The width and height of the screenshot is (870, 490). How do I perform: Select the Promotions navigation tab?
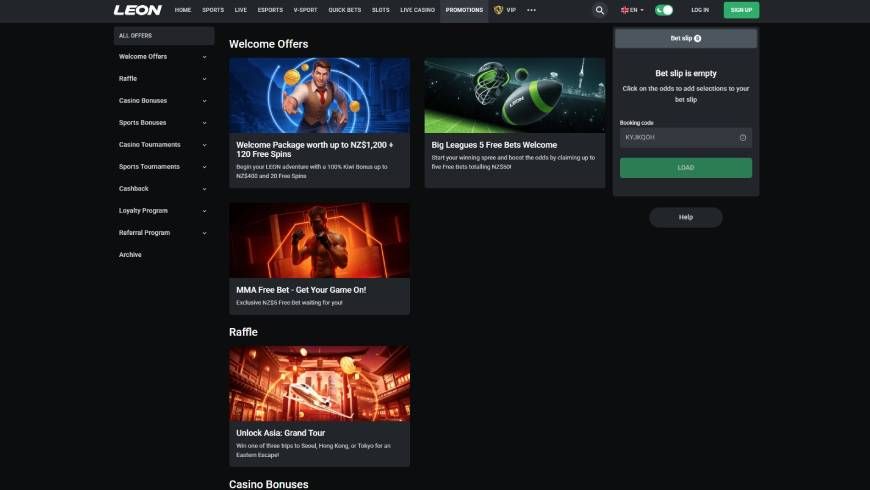point(464,10)
